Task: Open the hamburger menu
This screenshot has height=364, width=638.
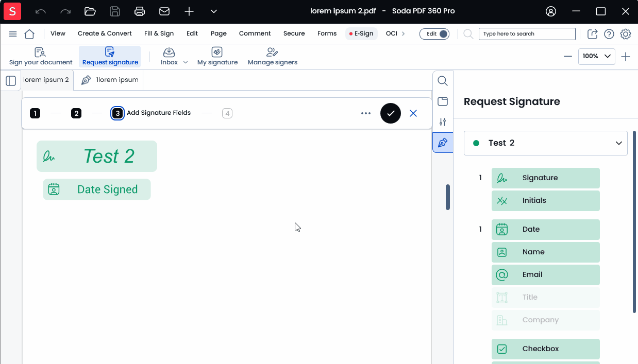Action: tap(13, 34)
